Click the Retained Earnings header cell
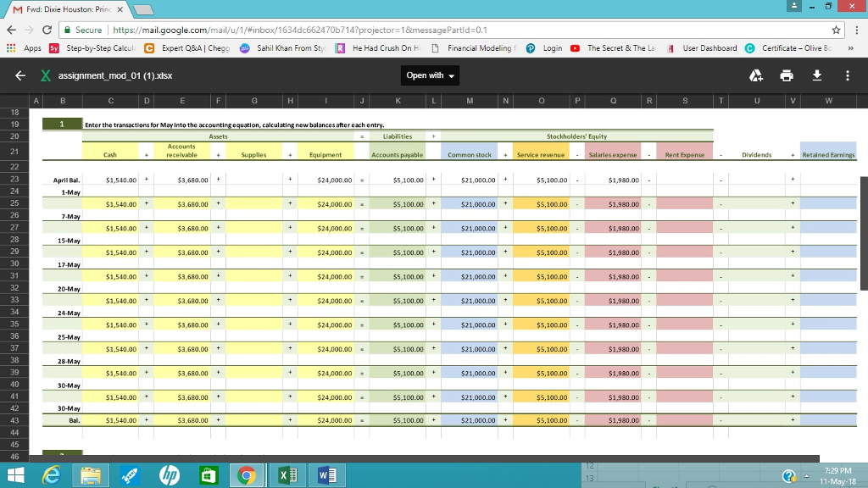This screenshot has width=868, height=488. 829,151
